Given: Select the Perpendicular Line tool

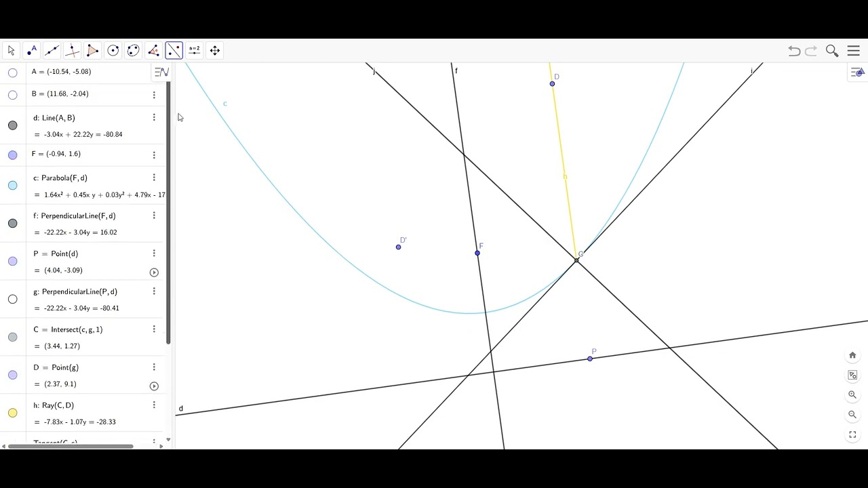Looking at the screenshot, I should click(x=72, y=50).
